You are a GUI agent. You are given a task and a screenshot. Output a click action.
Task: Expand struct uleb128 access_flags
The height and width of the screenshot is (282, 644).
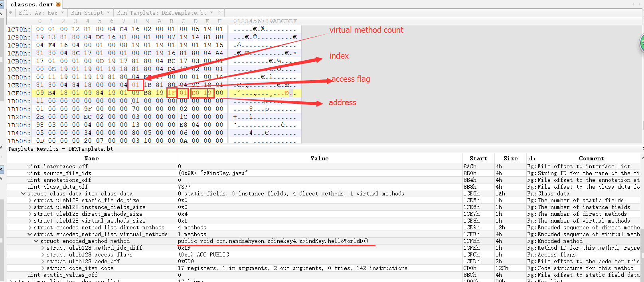click(x=43, y=254)
